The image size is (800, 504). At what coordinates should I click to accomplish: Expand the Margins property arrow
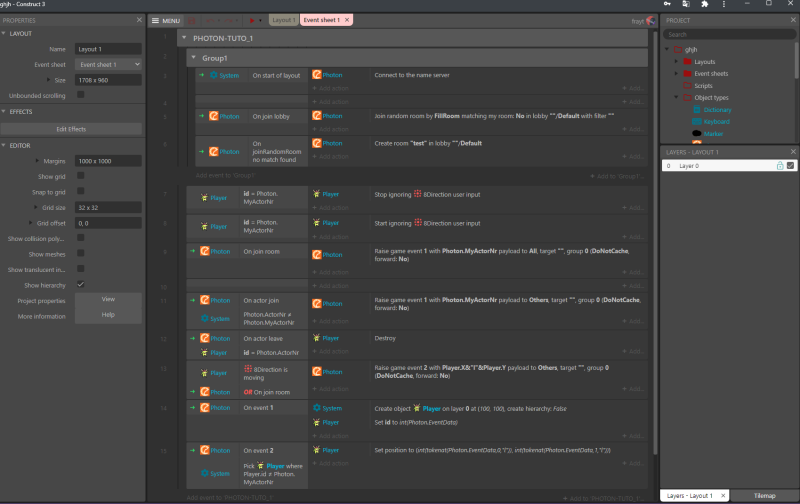pos(37,161)
